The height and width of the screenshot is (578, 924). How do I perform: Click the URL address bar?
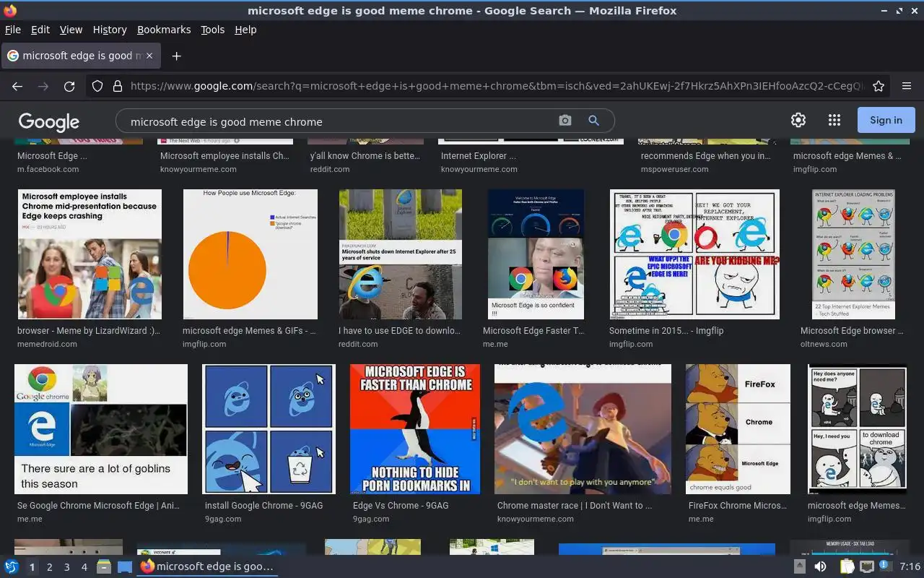click(x=497, y=86)
